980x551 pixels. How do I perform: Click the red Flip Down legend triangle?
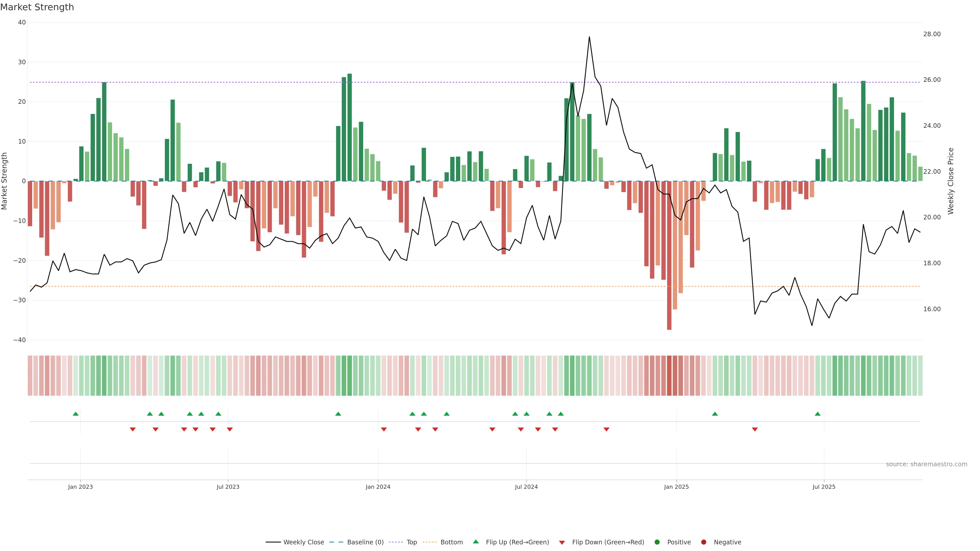click(562, 542)
